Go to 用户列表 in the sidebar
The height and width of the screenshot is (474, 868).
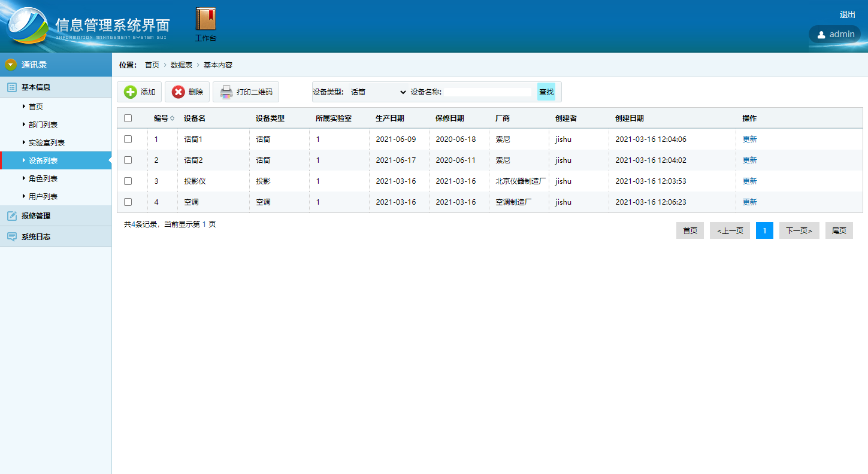43,197
